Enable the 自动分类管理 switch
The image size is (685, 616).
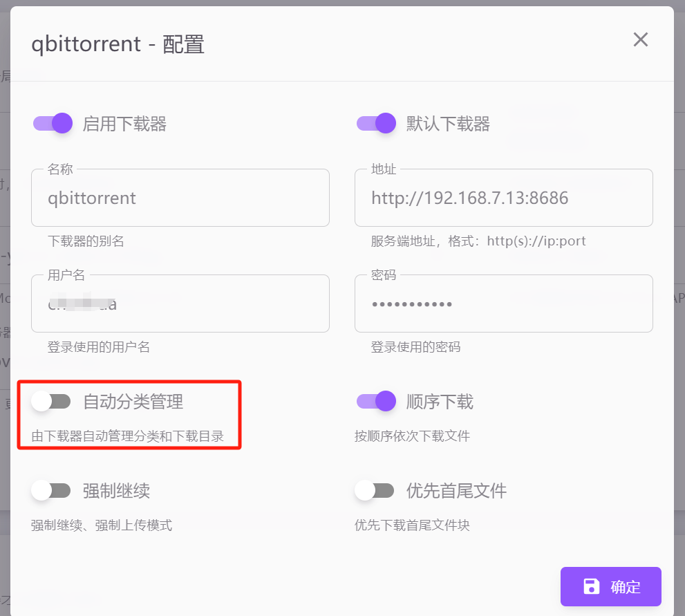[x=51, y=402]
